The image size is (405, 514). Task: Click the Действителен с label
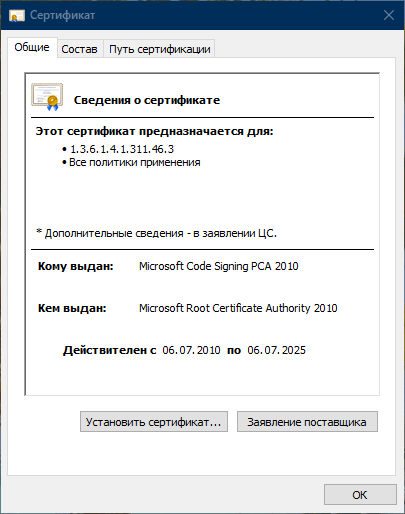pos(110,350)
